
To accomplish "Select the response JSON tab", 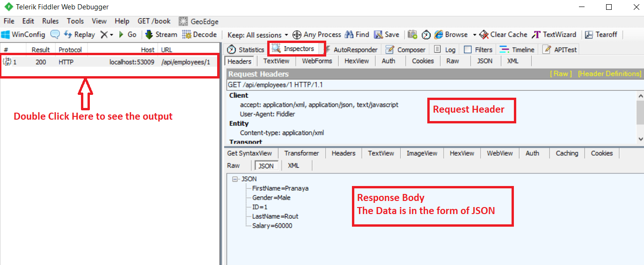I will pyautogui.click(x=266, y=165).
